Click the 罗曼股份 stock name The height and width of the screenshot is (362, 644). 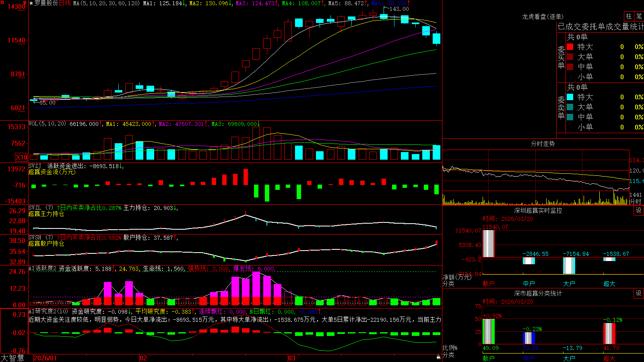(x=46, y=3)
